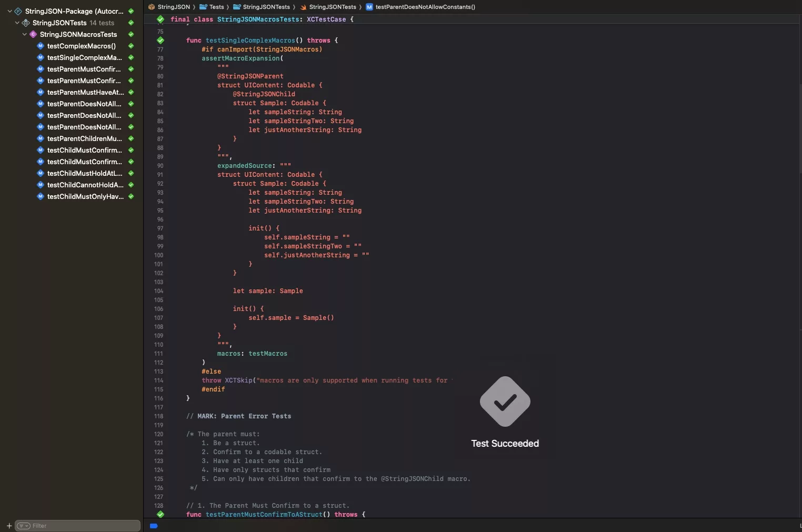Click the '// MARK: Parent Error Tests' comment
The height and width of the screenshot is (532, 802).
(x=238, y=416)
